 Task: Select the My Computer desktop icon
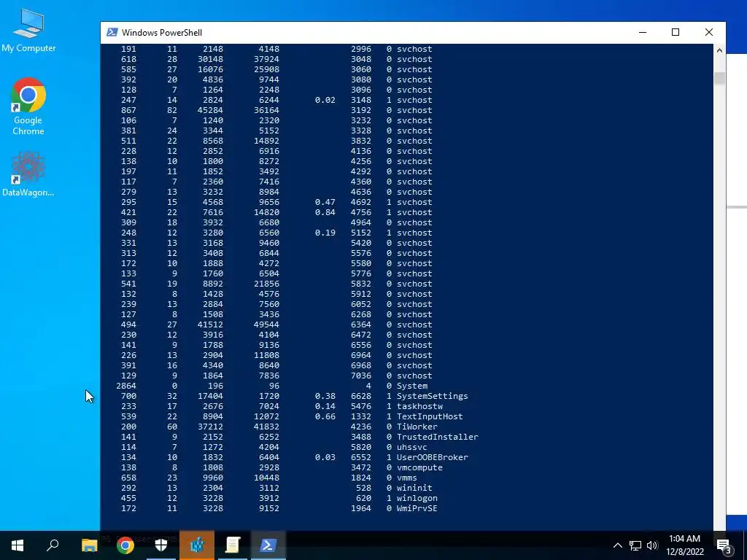(x=28, y=31)
